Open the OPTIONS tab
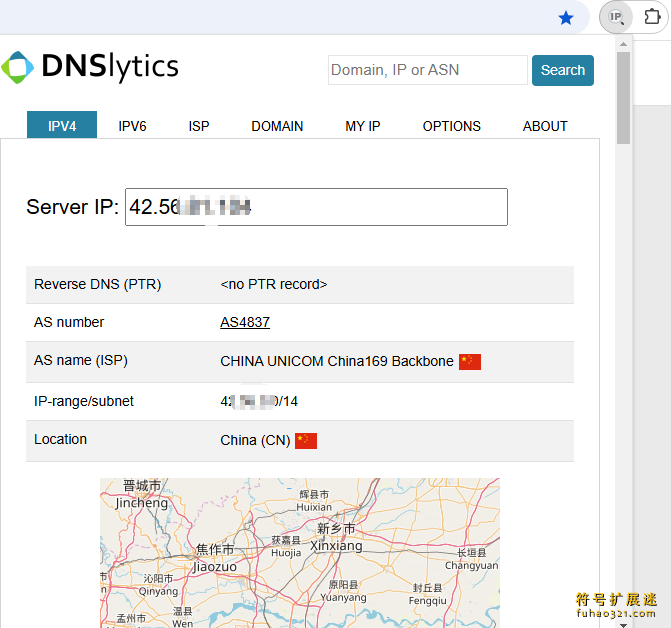671x628 pixels. [x=452, y=126]
